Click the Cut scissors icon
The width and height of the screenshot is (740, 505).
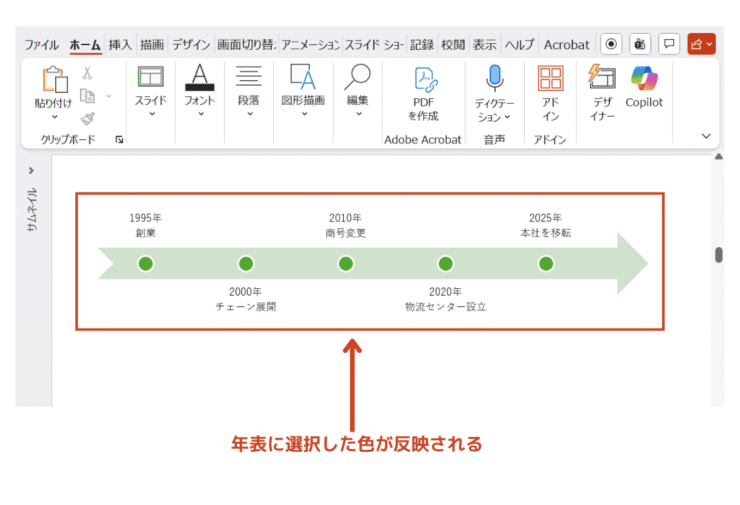pos(87,73)
